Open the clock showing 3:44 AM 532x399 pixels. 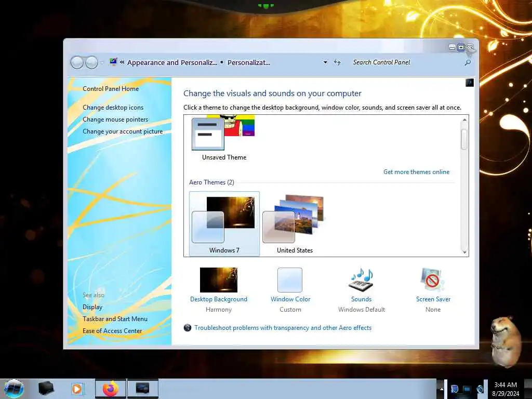[x=506, y=389]
